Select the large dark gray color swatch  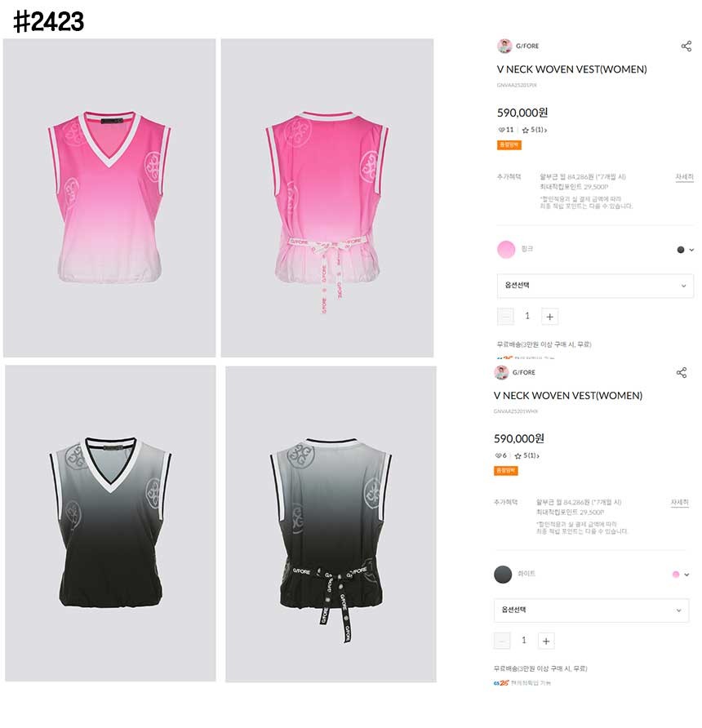503,575
